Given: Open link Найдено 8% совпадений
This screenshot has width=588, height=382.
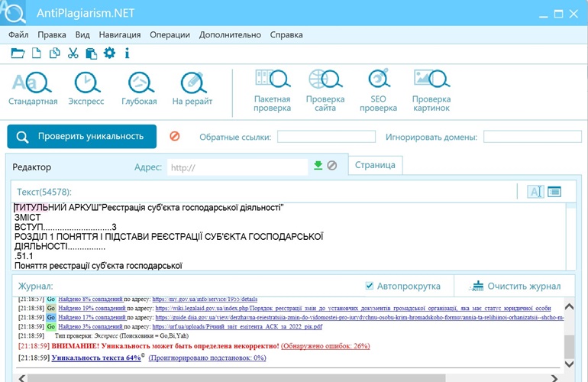Looking at the screenshot, I should (90, 299).
